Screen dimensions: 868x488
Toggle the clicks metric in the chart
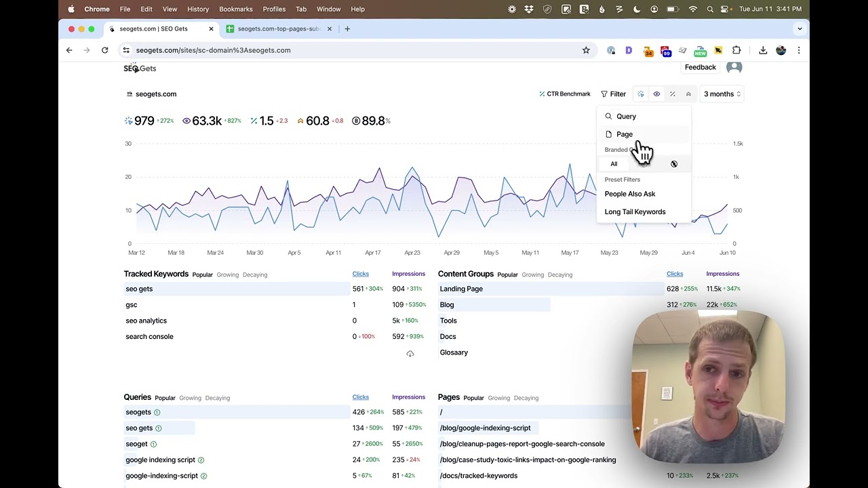(x=641, y=94)
